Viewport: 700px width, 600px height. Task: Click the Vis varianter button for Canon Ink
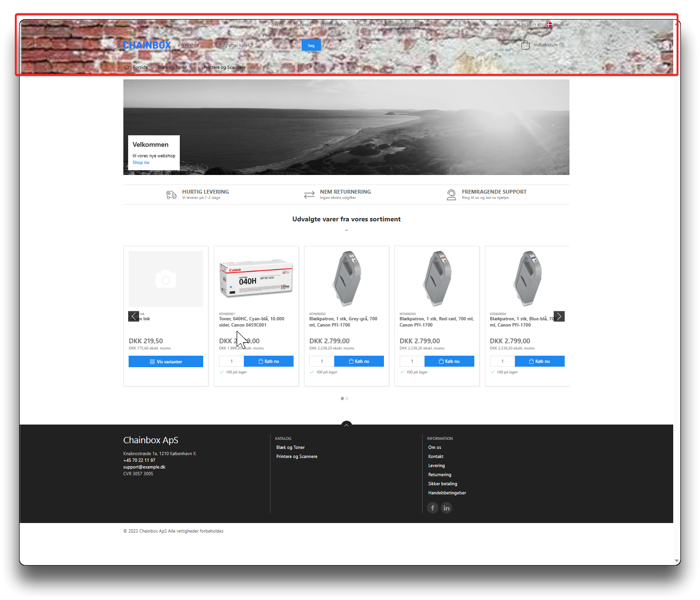pos(166,361)
